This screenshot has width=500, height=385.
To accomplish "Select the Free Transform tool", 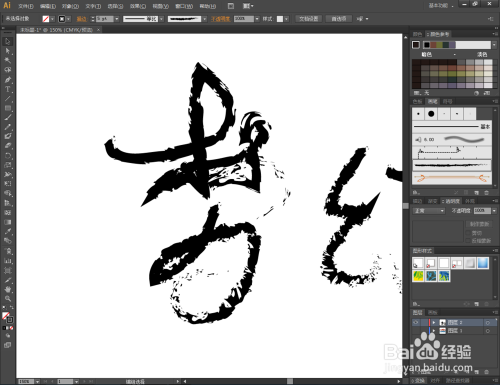I will (x=8, y=183).
